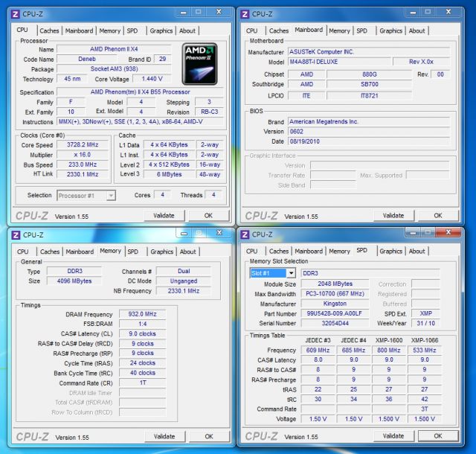Select CPU tab in the Memory window
This screenshot has height=454, width=476.
click(x=23, y=252)
